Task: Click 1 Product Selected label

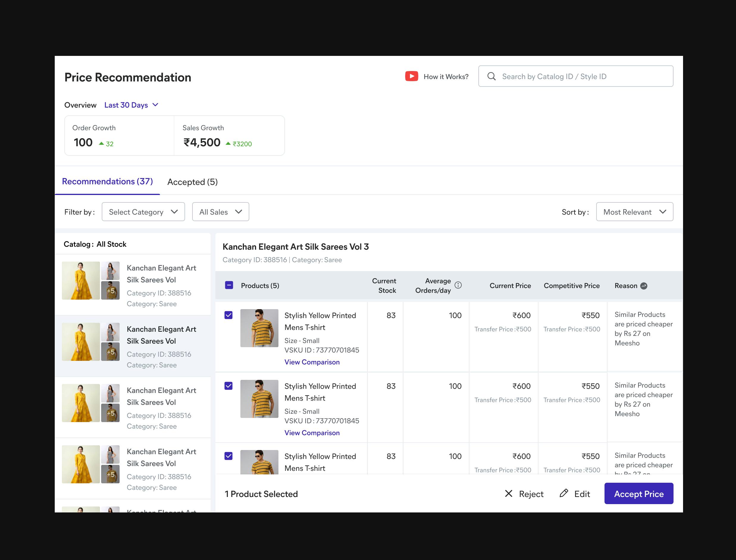Action: pyautogui.click(x=261, y=494)
